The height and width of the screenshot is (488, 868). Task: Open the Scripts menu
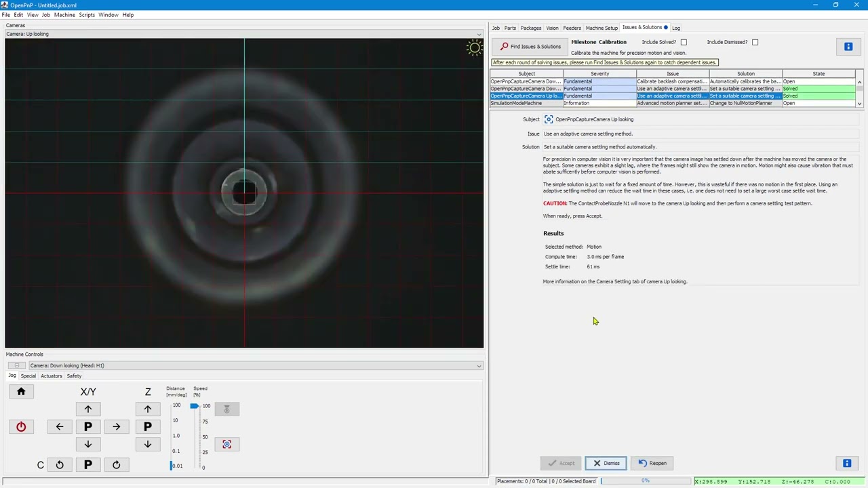click(x=87, y=15)
